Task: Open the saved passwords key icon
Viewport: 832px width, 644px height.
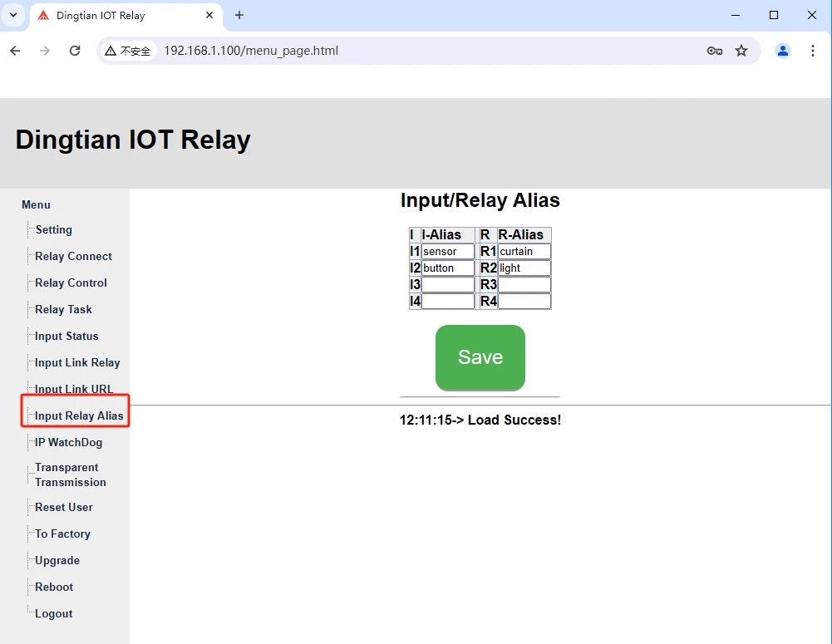Action: tap(715, 51)
